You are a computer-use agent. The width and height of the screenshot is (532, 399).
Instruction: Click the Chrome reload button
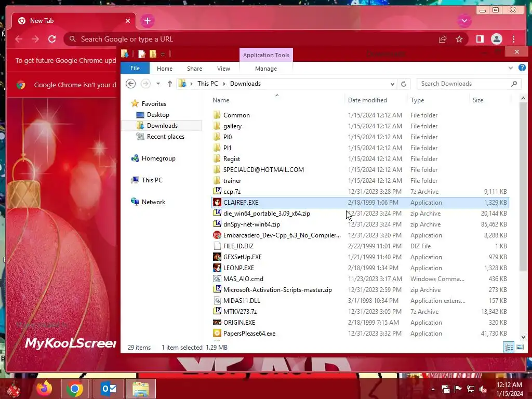52,39
